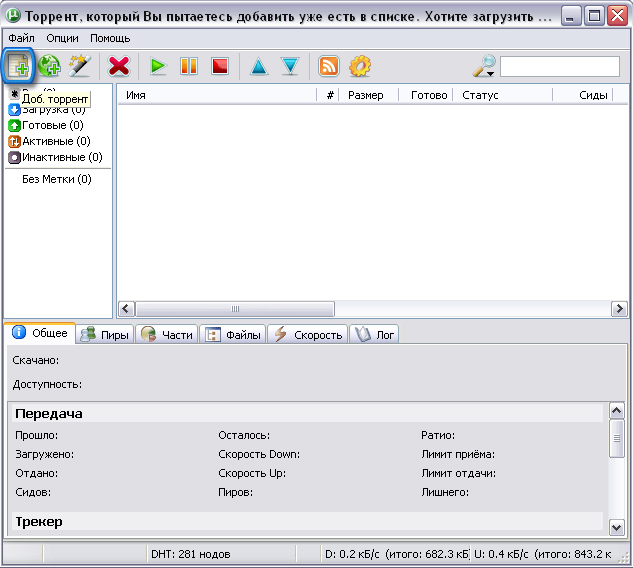The height and width of the screenshot is (568, 633).
Task: Click the Add Torrent toolbar icon
Action: 19,66
